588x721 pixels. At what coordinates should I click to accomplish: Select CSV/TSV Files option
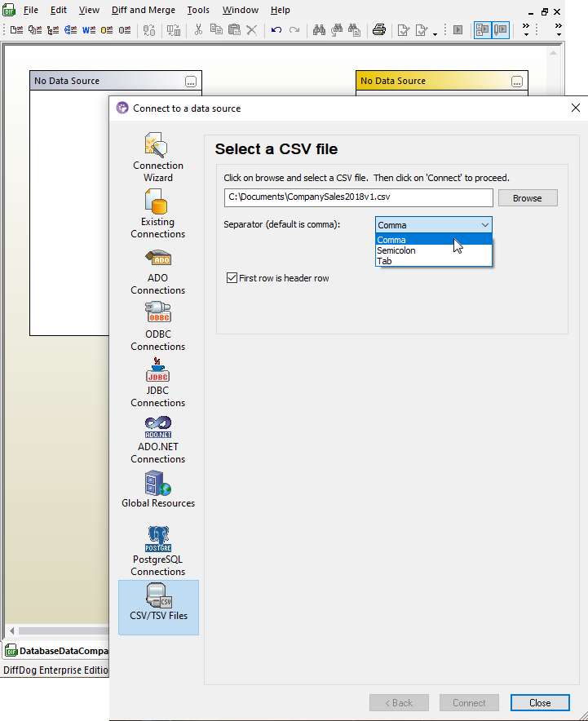[158, 607]
